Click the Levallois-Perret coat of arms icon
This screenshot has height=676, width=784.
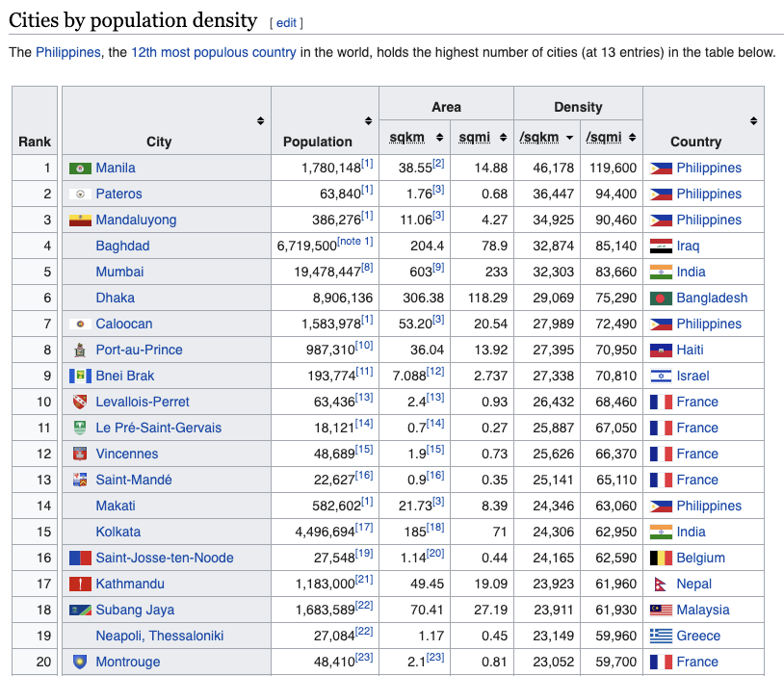point(80,402)
